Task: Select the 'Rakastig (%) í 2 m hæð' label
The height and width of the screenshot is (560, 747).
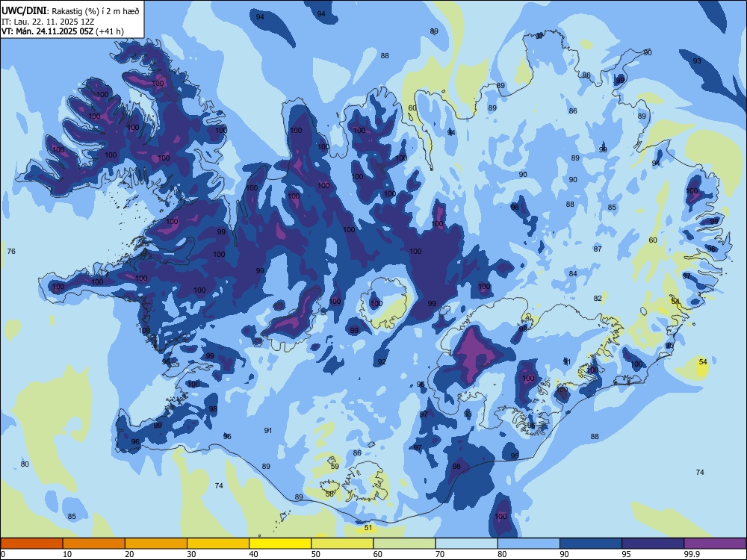Action: tap(95, 11)
